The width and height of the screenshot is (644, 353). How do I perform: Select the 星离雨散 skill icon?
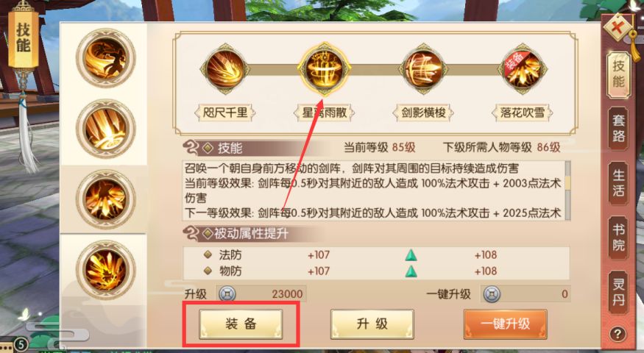324,69
